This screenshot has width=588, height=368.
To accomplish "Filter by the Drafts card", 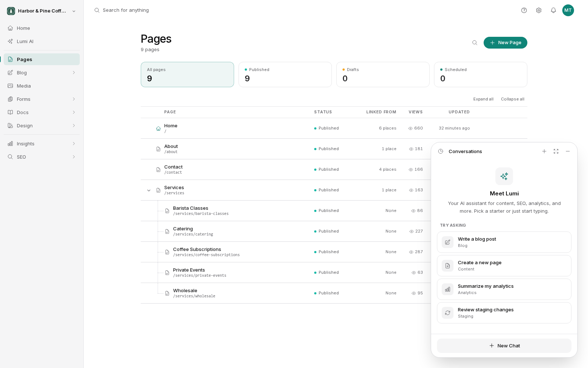I will (x=383, y=74).
